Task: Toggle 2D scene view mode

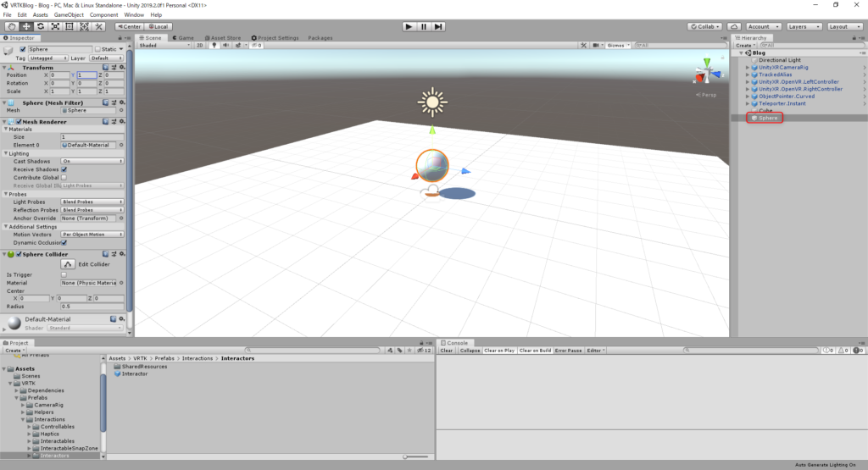Action: point(200,46)
